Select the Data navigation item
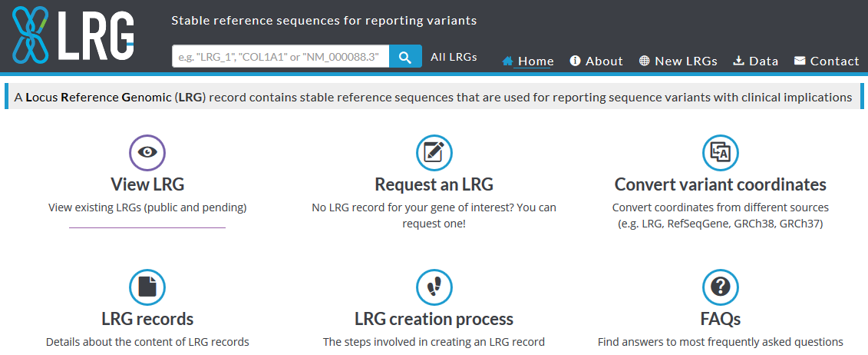Image resolution: width=868 pixels, height=355 pixels. (x=756, y=61)
